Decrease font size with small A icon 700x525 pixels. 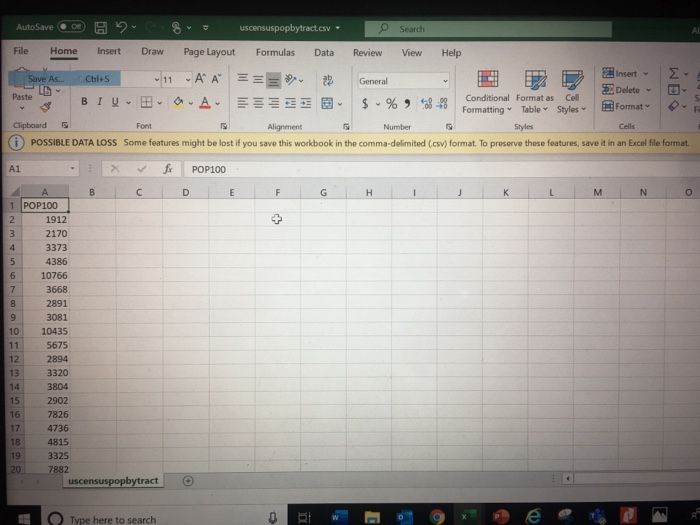[x=216, y=79]
